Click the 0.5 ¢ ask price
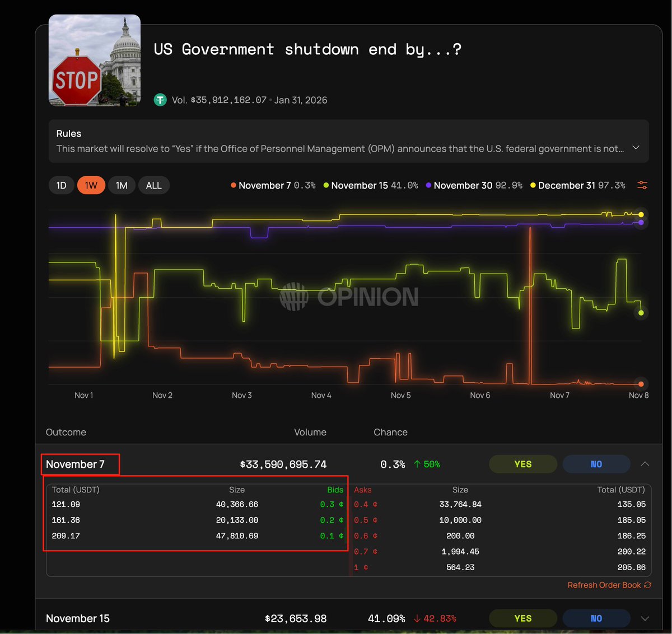 (x=366, y=520)
